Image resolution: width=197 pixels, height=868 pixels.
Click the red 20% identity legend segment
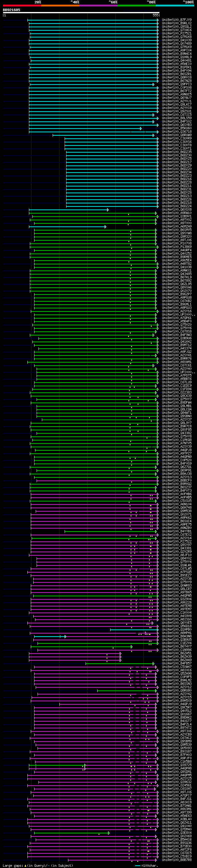(22, 6)
